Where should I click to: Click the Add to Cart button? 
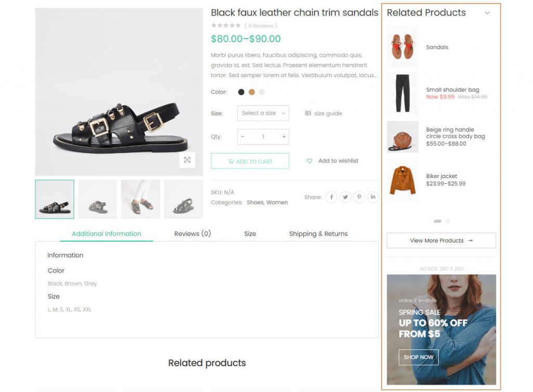[x=250, y=161]
